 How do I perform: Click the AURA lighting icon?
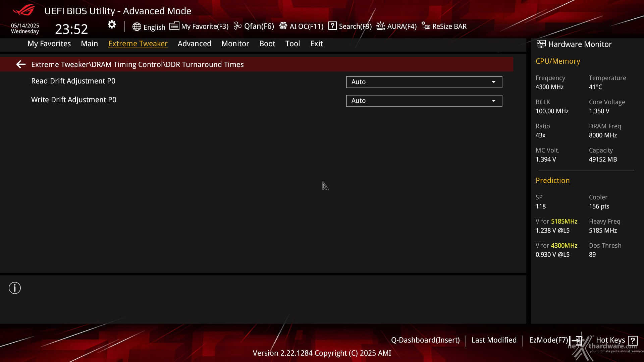tap(381, 26)
